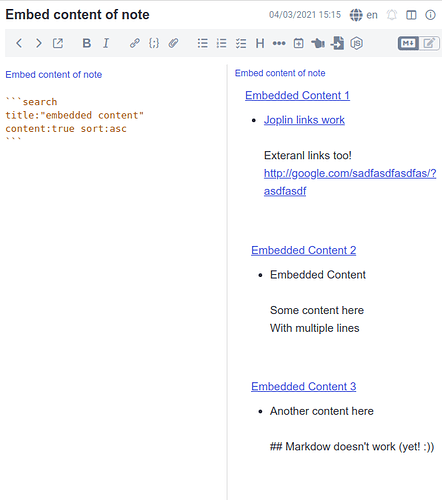Insert horizontal rule ellipsis icon
The image size is (442, 500).
pyautogui.click(x=279, y=43)
